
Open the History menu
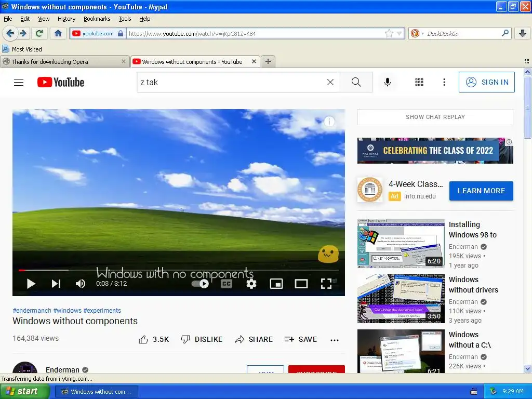[x=66, y=19]
